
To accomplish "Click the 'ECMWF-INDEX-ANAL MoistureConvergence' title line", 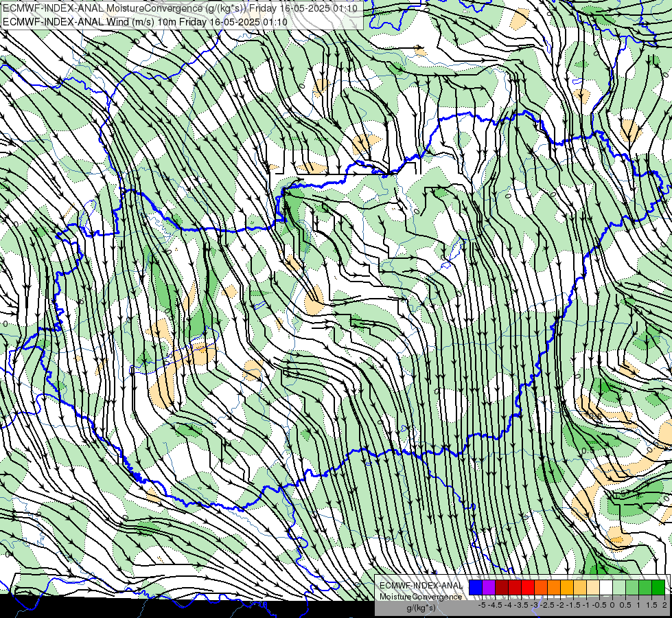I will [180, 8].
